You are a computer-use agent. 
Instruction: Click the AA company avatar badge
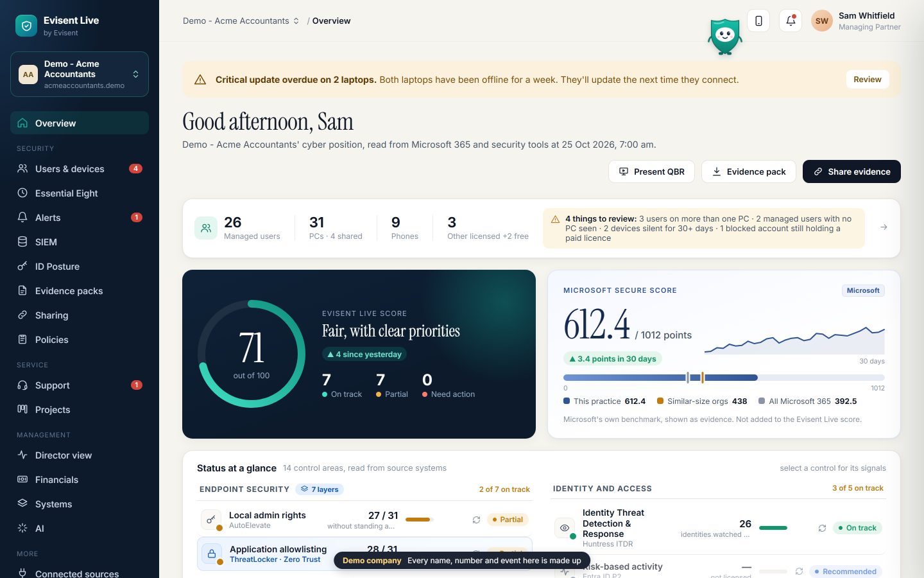28,74
